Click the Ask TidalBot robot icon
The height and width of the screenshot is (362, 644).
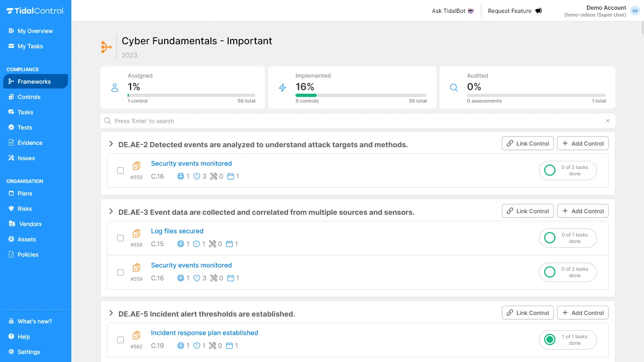pos(471,11)
